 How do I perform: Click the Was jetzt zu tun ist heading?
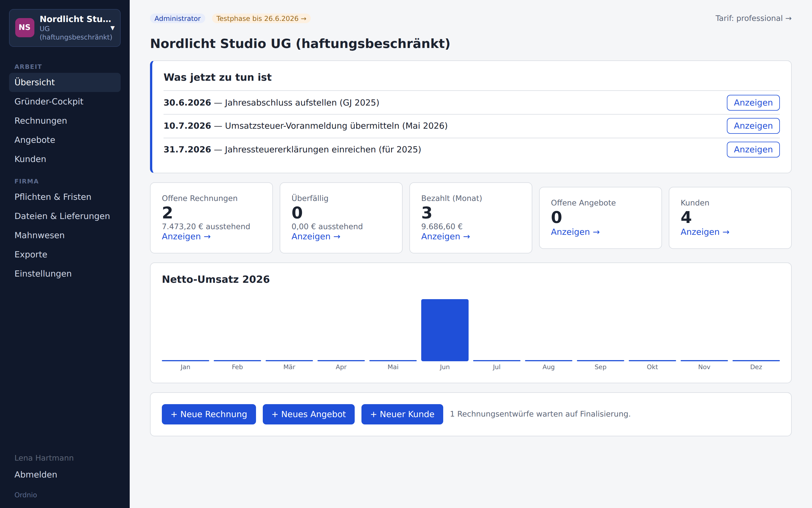pyautogui.click(x=217, y=77)
